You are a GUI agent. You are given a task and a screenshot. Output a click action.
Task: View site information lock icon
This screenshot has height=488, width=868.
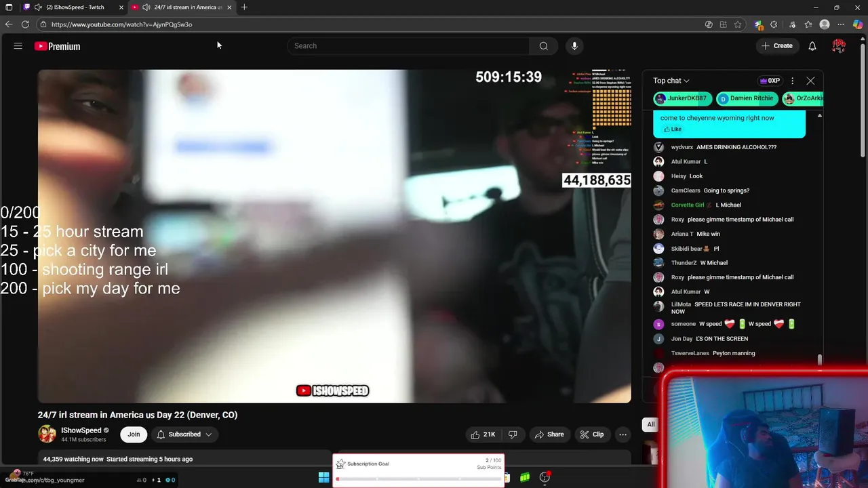pos(43,24)
